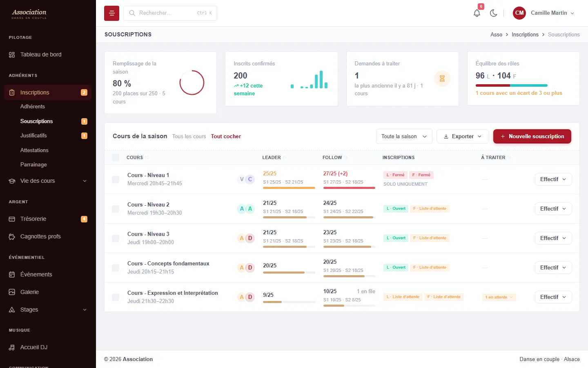Open Effectif dropdown for Concepts fondamentaux
This screenshot has width=588, height=368.
553,268
